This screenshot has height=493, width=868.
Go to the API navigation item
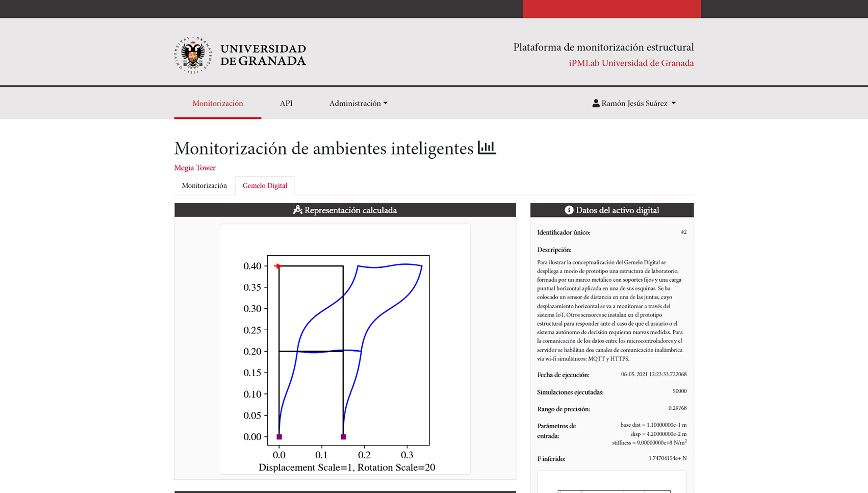286,104
